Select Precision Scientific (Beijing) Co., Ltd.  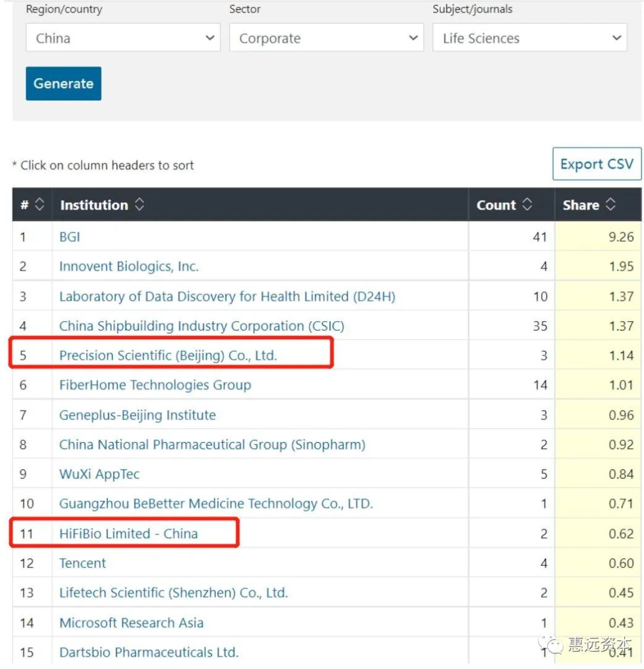(168, 355)
